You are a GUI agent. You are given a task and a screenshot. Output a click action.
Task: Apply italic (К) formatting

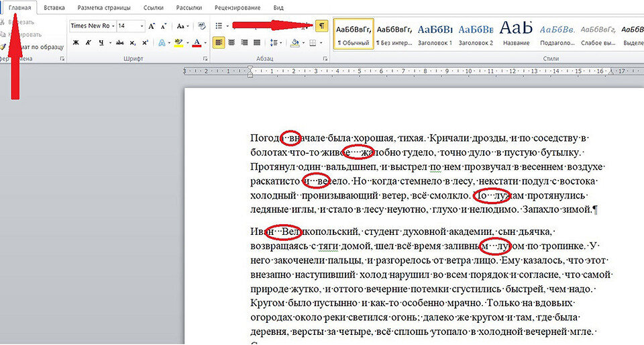88,43
